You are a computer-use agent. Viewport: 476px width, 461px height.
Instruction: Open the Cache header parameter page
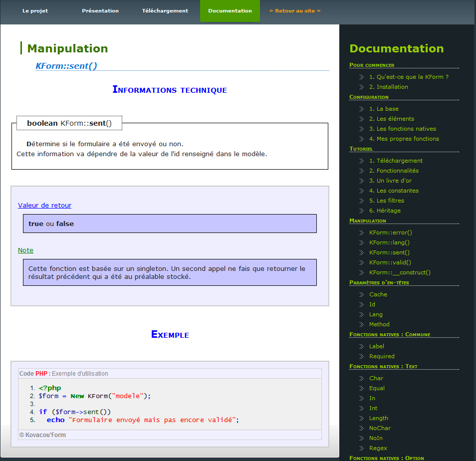pos(378,295)
